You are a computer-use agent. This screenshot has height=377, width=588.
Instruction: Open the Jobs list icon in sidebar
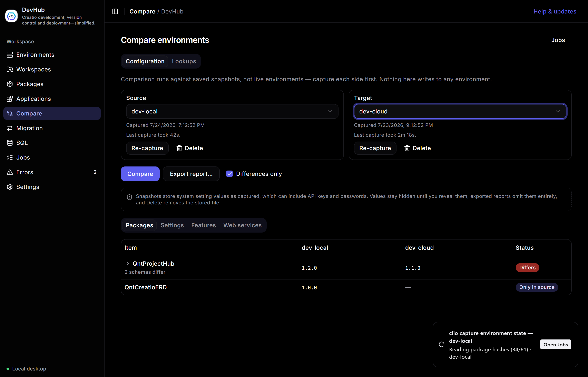pyautogui.click(x=10, y=157)
